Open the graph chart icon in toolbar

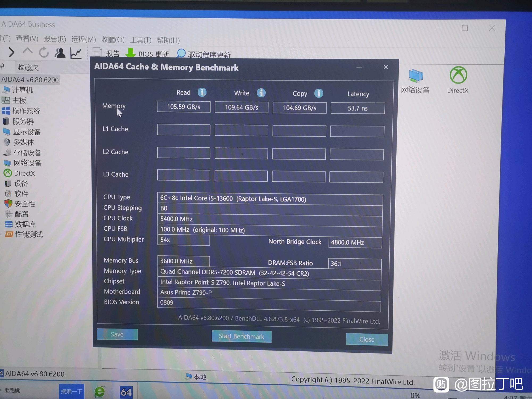pyautogui.click(x=76, y=53)
